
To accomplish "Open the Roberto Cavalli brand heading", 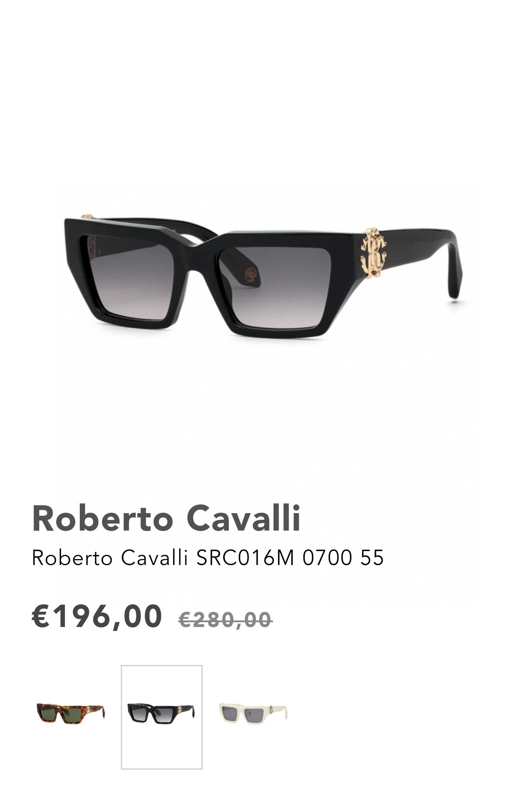I will pos(166,518).
